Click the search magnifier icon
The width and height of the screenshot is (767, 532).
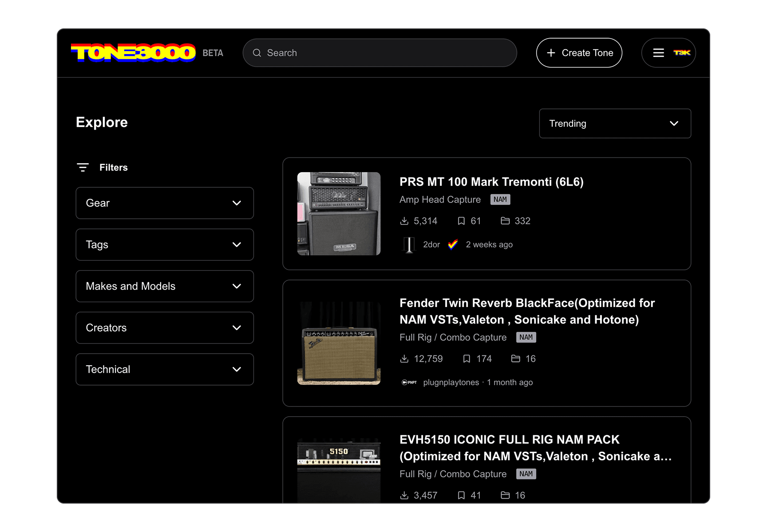257,53
